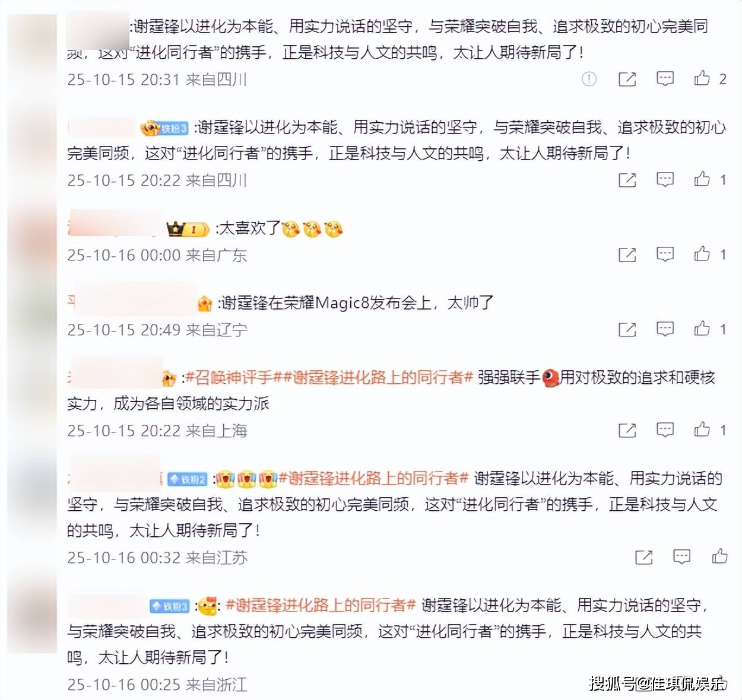Reply to the 四川 20:22 comment
This screenshot has height=700, width=742.
665,180
